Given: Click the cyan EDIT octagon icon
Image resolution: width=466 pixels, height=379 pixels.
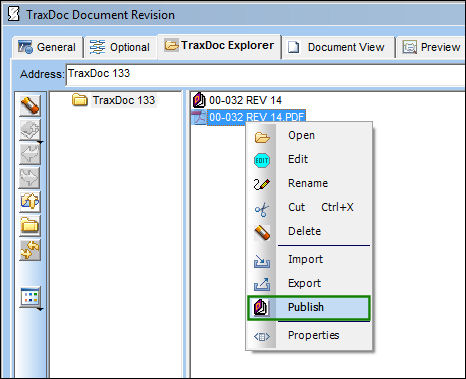Looking at the screenshot, I should [262, 161].
